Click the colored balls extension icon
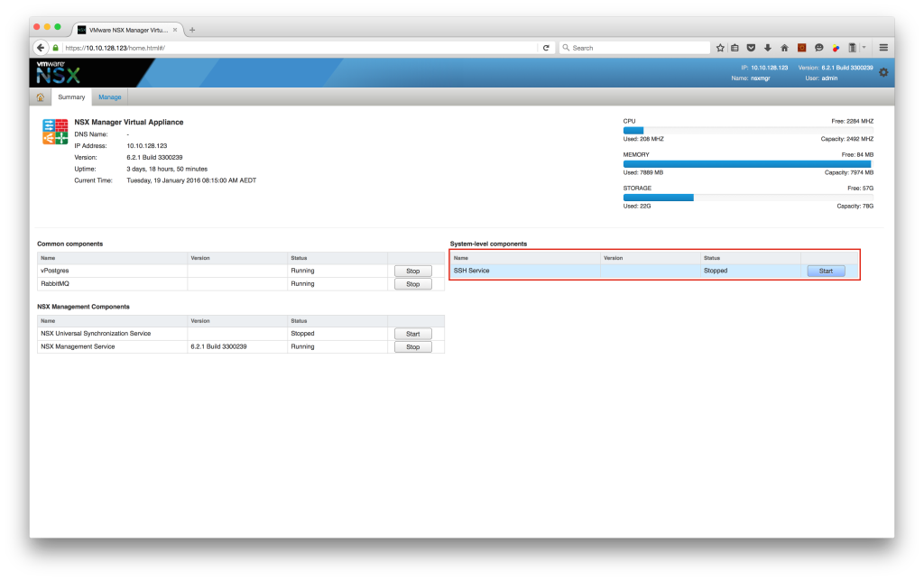Image resolution: width=924 pixels, height=580 pixels. click(836, 48)
